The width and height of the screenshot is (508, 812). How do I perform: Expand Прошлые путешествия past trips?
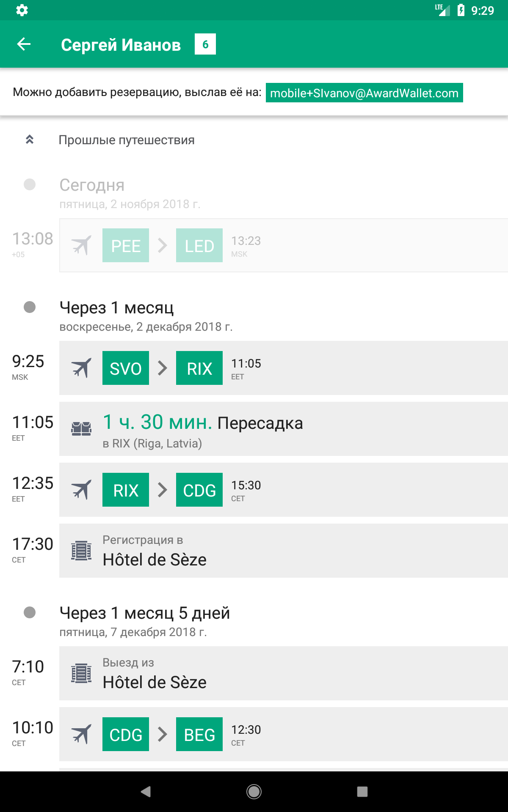coord(127,140)
